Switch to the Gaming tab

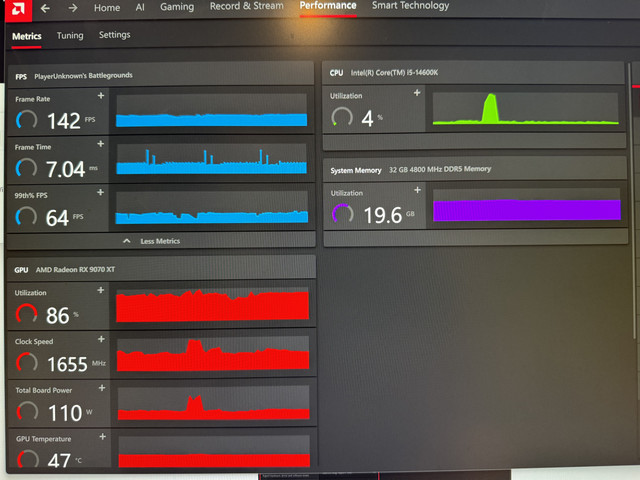click(x=177, y=7)
